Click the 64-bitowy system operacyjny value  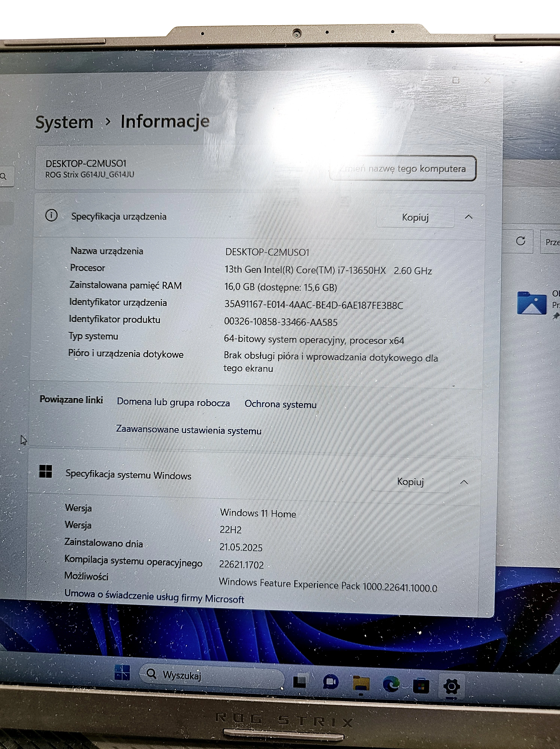(x=314, y=340)
